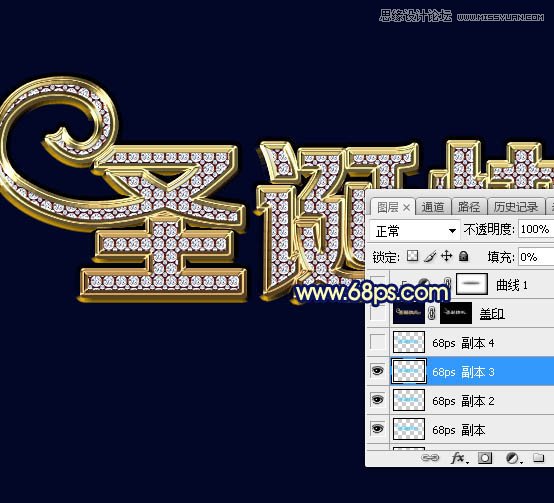Screen dimensions: 554x503
Task: Show the 68ps 副本 4 layer
Action: click(378, 342)
